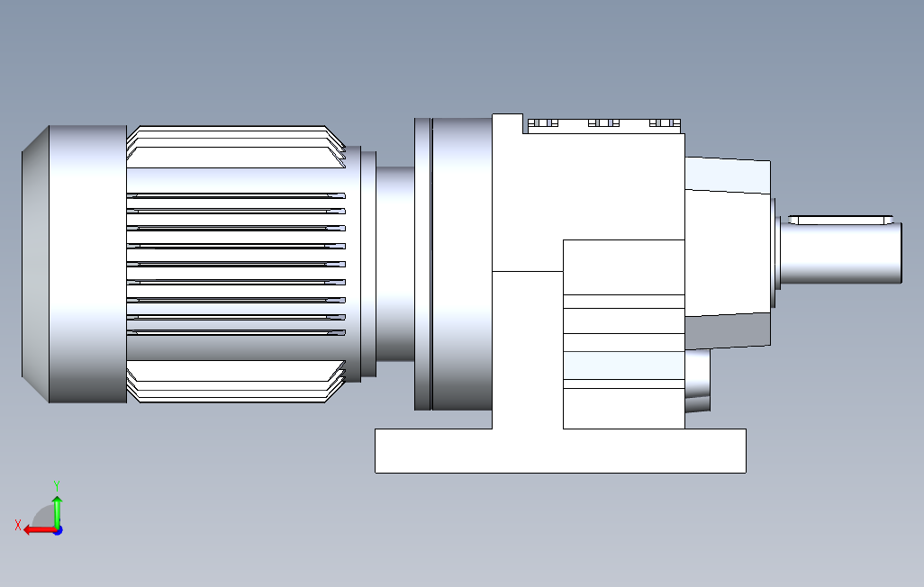Select the motor-to-gearbox adapter flange
Image resolution: width=924 pixels, height=587 pixels.
453,264
